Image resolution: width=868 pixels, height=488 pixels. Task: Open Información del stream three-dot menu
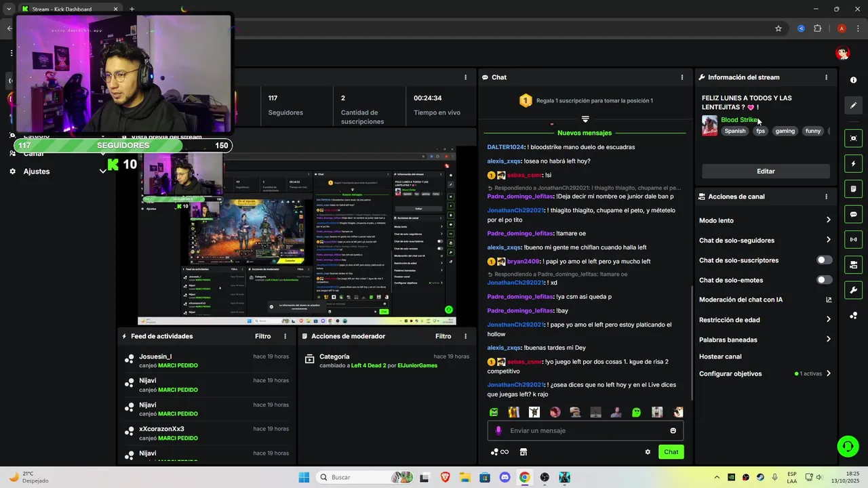click(826, 77)
